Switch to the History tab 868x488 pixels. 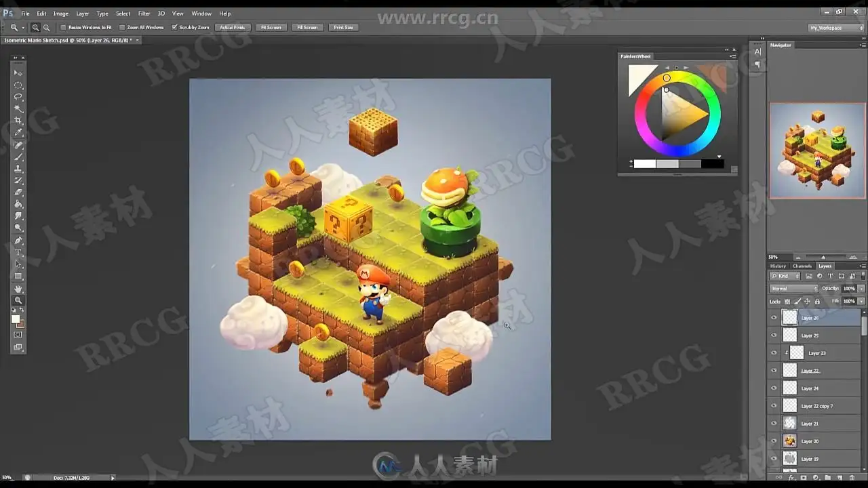coord(778,266)
